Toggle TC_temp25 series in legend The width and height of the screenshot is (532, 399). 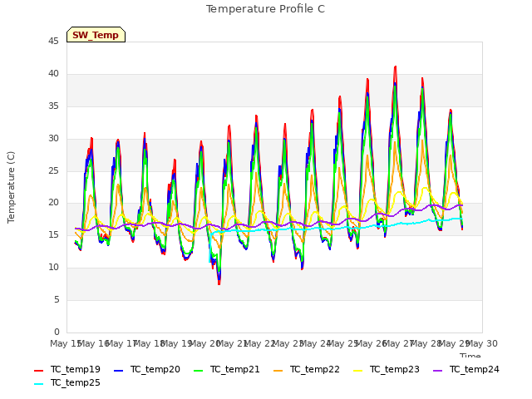(67, 383)
